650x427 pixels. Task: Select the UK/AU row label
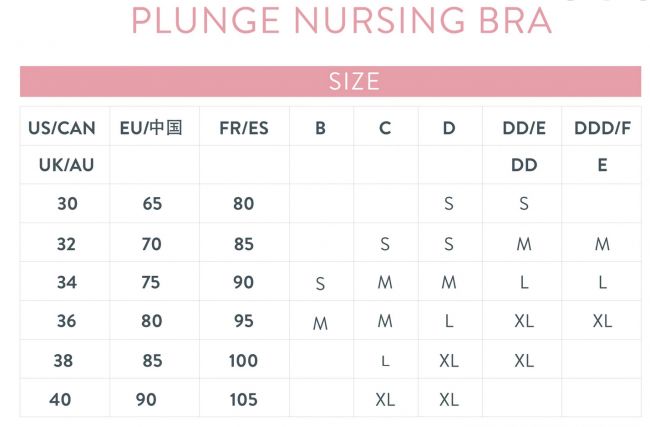[66, 165]
